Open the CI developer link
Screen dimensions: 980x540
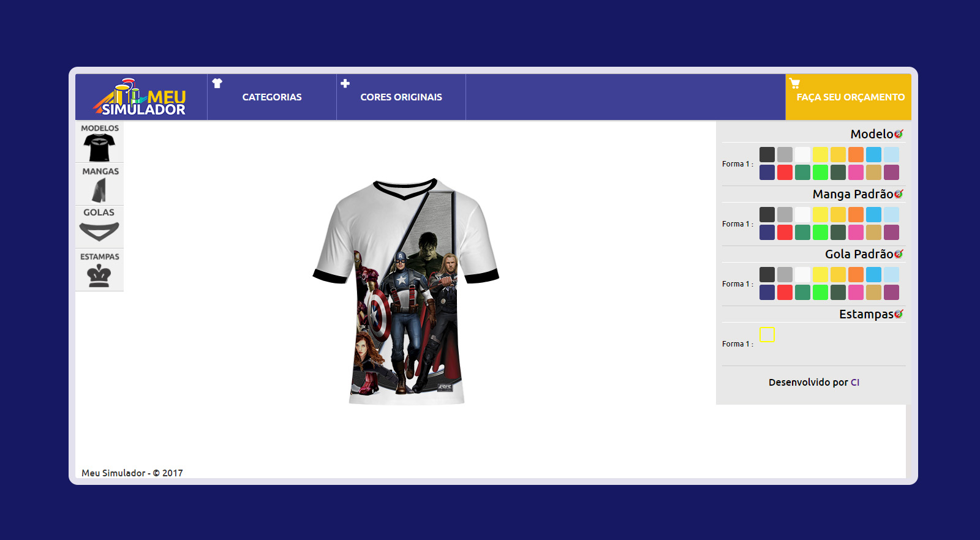point(855,382)
